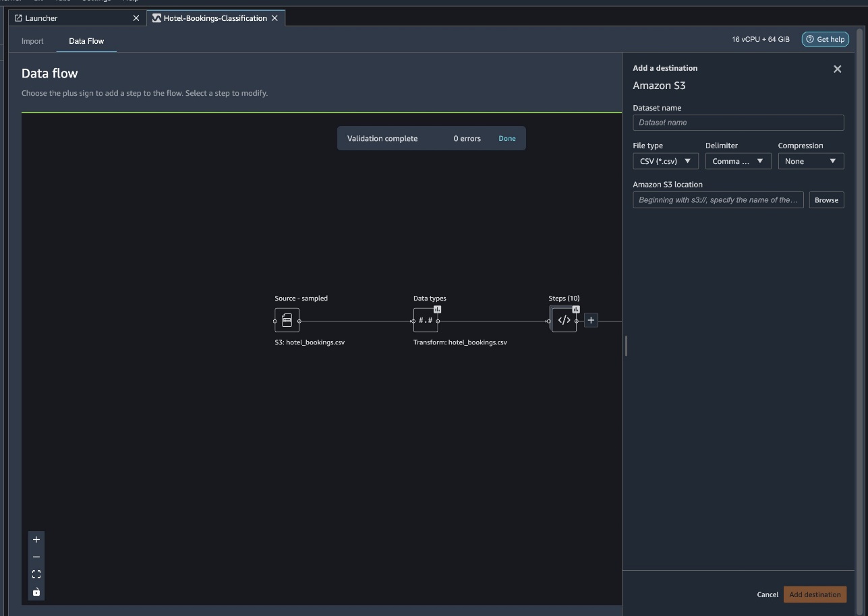Zoom out on the data flow canvas
Image resolution: width=868 pixels, height=616 pixels.
[36, 557]
